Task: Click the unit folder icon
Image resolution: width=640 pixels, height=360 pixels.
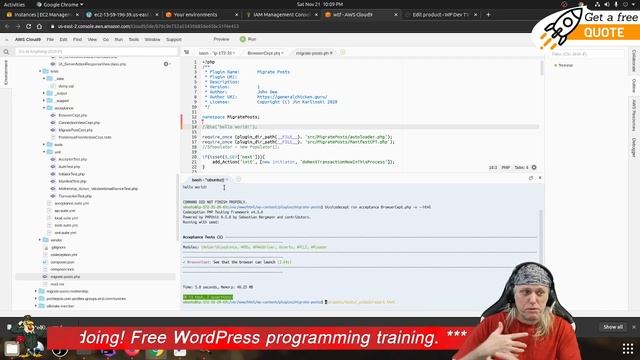Action: [49, 152]
